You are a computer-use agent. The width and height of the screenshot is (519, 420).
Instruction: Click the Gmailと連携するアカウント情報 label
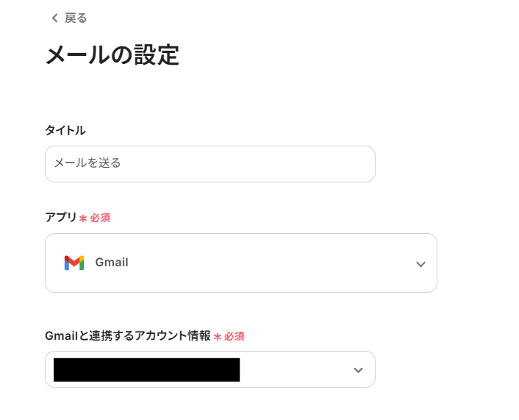[x=127, y=335]
